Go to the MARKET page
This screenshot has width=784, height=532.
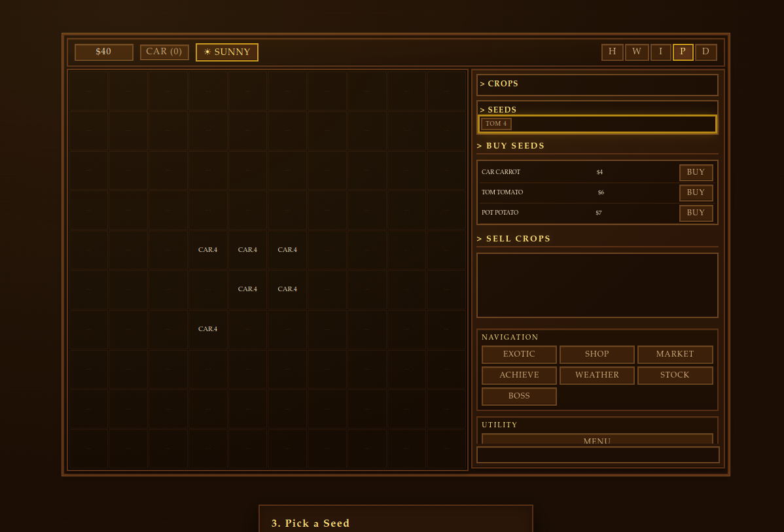pos(675,355)
